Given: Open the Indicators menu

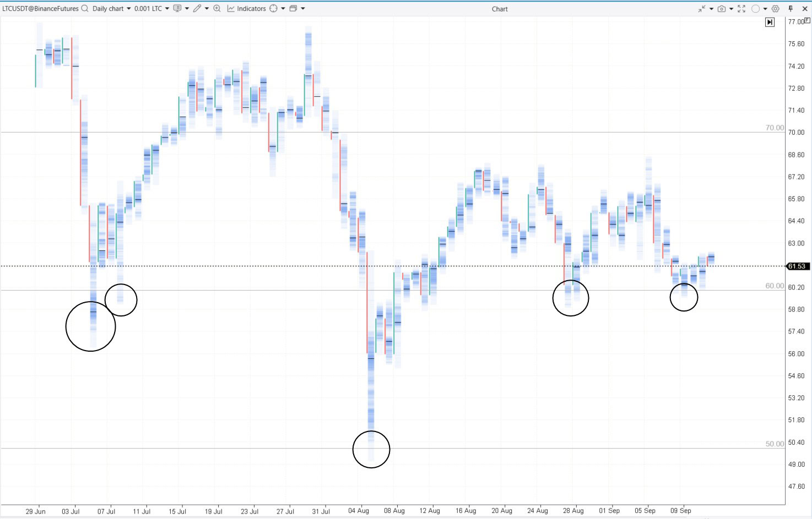Looking at the screenshot, I should click(x=246, y=9).
